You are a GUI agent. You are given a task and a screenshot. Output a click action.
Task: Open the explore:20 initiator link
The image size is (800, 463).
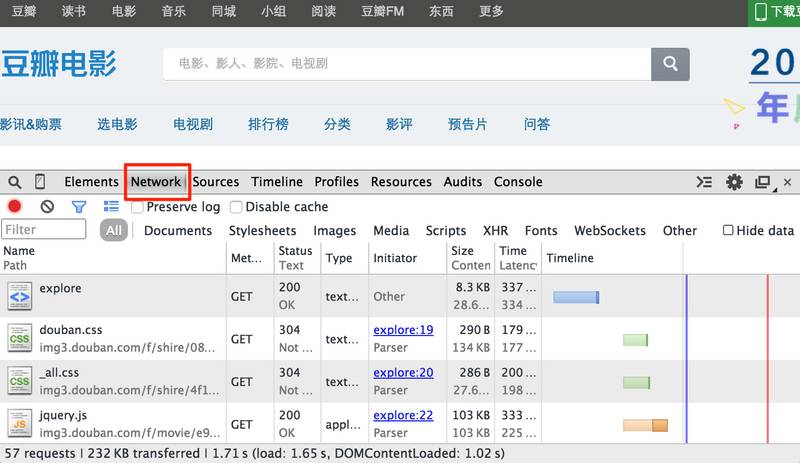403,373
